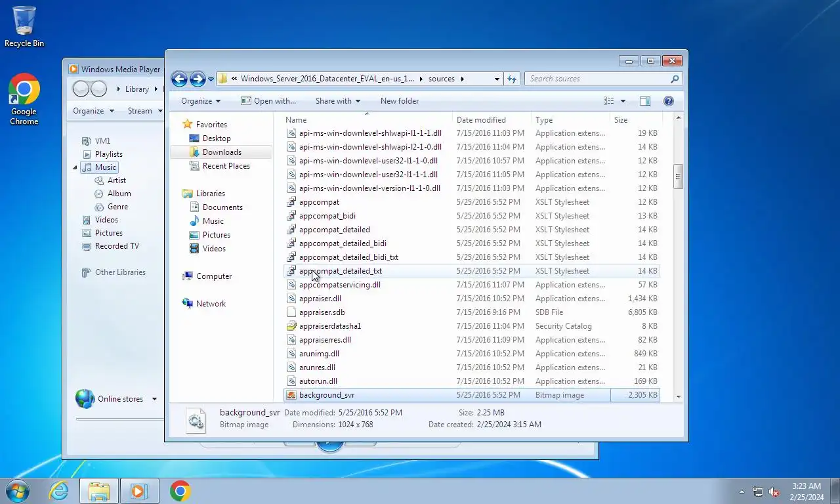Switch to Windows Explorer taskbar button
840x504 pixels.
pos(99,491)
